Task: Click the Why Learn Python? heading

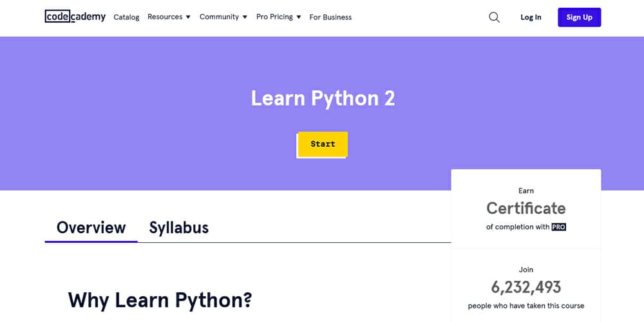Action: point(160,300)
